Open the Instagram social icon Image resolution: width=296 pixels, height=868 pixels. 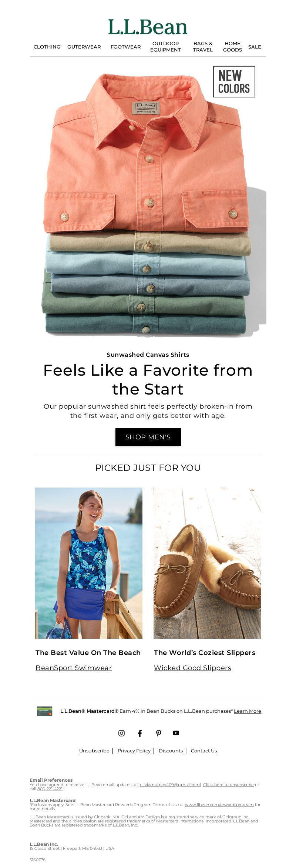point(121,733)
